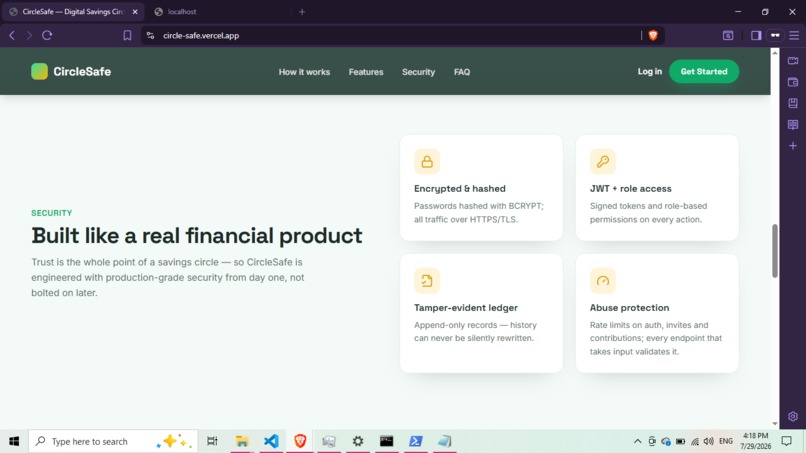Click the Brave browser taskbar icon

(300, 441)
